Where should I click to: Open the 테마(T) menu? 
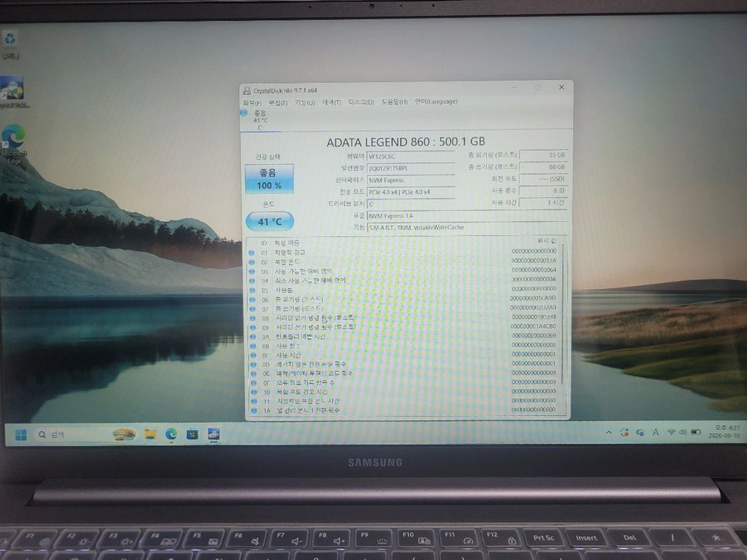(x=331, y=102)
